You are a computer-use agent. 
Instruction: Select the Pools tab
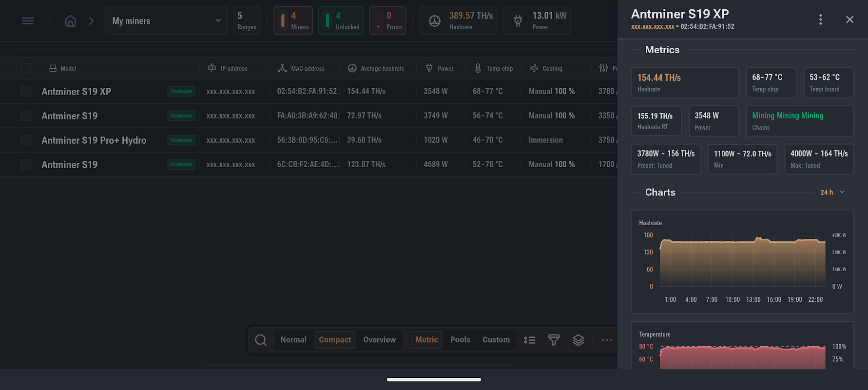tap(460, 340)
